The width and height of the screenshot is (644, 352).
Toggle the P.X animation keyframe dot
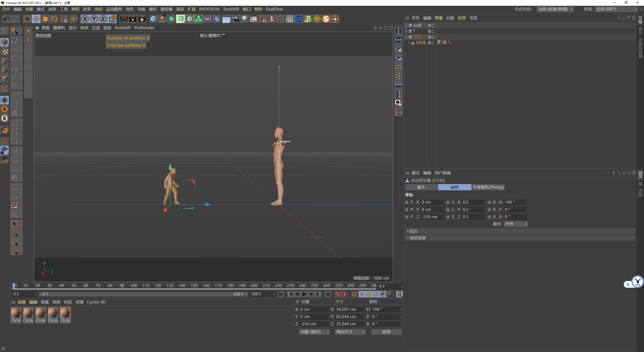tap(407, 202)
